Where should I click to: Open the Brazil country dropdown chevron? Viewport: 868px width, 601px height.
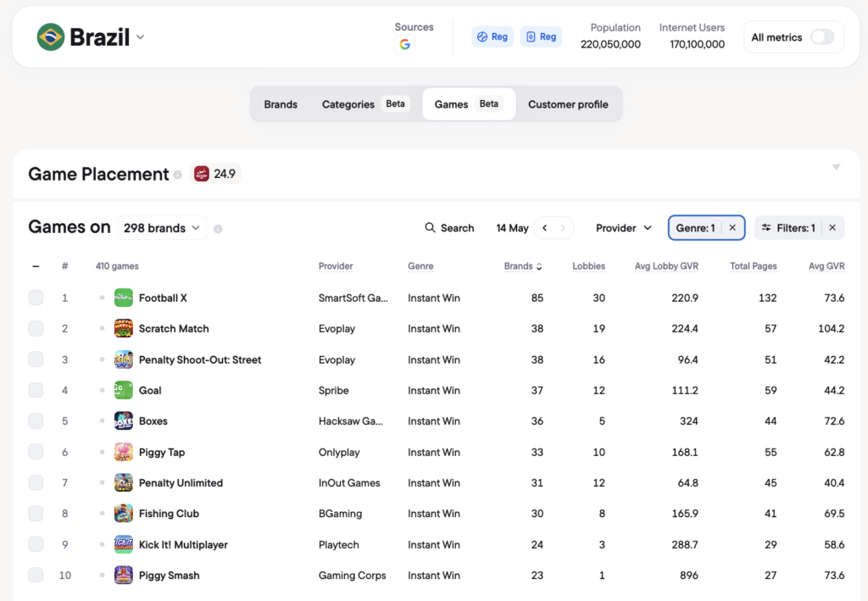[141, 37]
